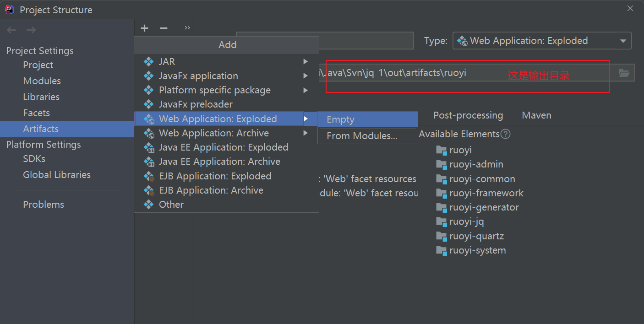
Task: Click the plus Add artifact icon
Action: (x=145, y=28)
